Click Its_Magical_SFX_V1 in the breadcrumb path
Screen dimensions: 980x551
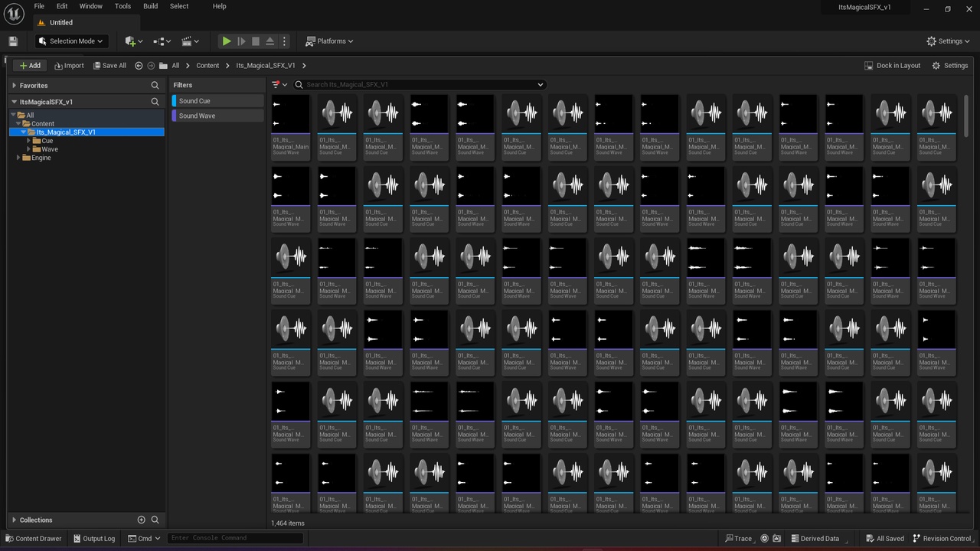266,66
